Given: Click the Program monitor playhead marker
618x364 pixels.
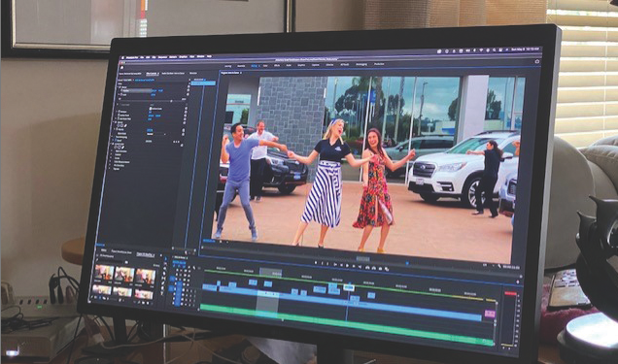Looking at the screenshot, I should 407,263.
